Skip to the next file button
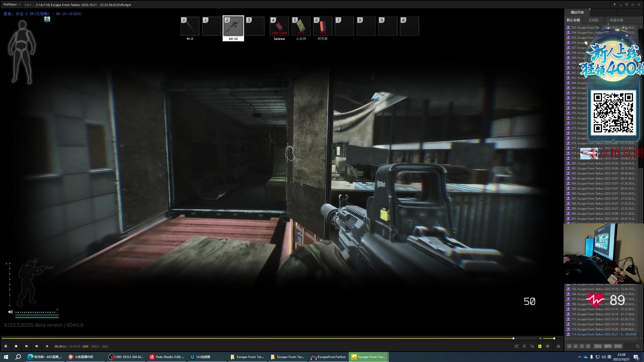Image resolution: width=644 pixels, height=362 pixels. point(37,346)
